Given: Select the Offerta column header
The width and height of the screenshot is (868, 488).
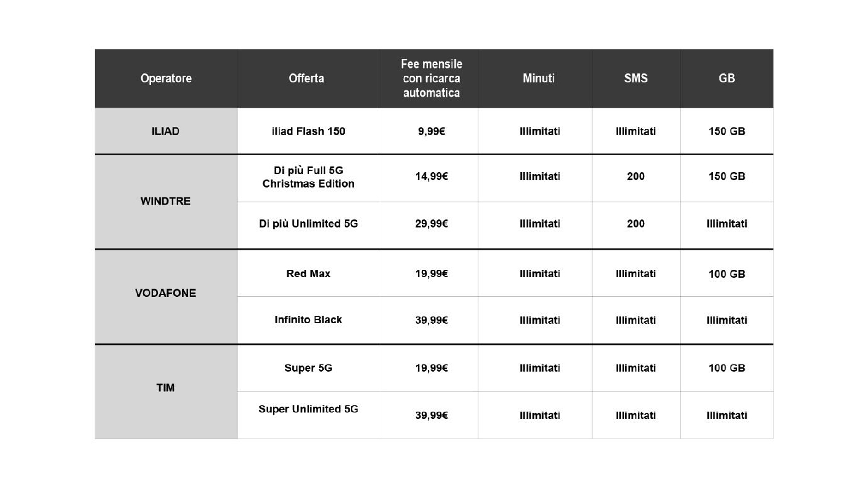Looking at the screenshot, I should point(306,78).
